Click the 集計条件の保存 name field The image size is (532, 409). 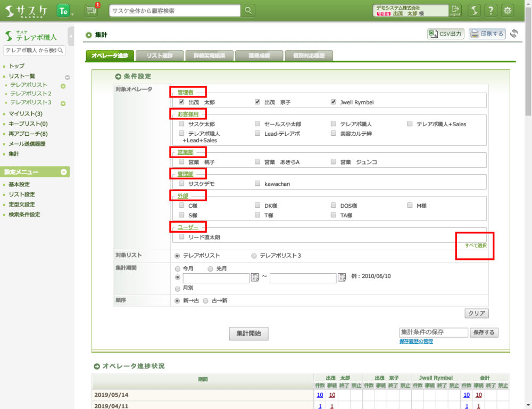pyautogui.click(x=433, y=332)
